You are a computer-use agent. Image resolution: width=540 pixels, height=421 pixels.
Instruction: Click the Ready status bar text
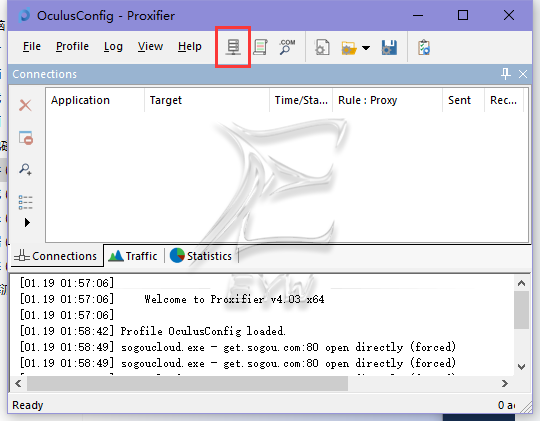coord(28,405)
